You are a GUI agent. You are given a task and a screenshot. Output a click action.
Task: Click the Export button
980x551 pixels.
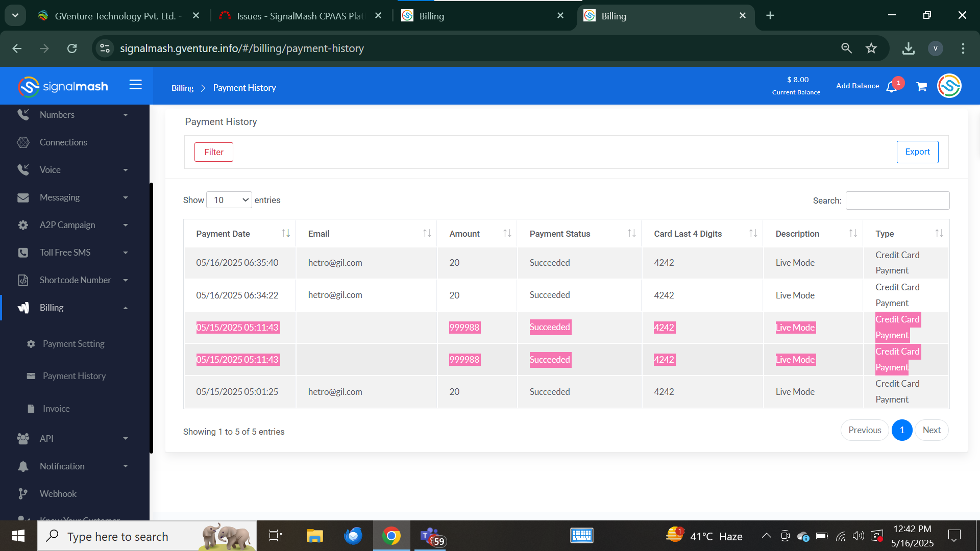(917, 152)
